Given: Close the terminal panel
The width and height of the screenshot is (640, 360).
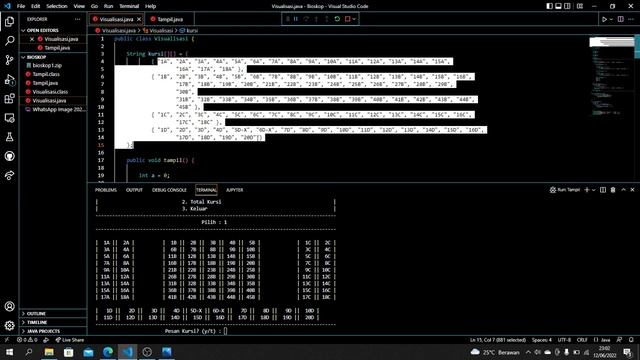Looking at the screenshot, I should [x=632, y=190].
